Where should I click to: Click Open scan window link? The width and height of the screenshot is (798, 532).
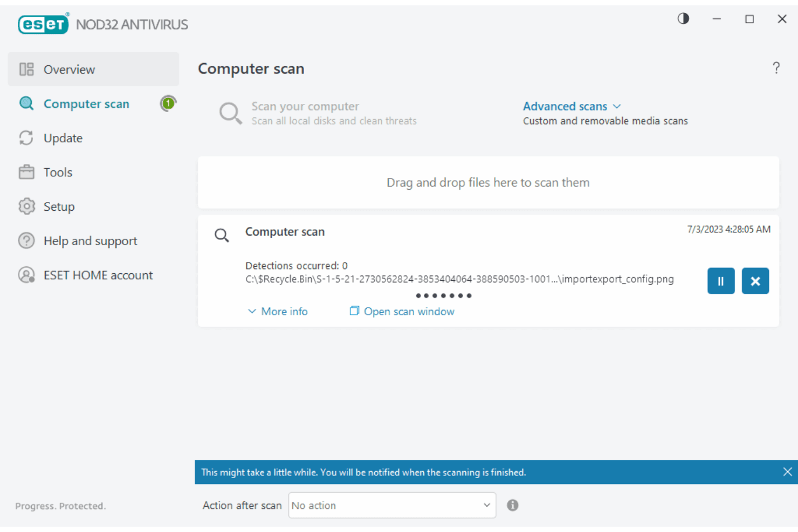coord(402,312)
